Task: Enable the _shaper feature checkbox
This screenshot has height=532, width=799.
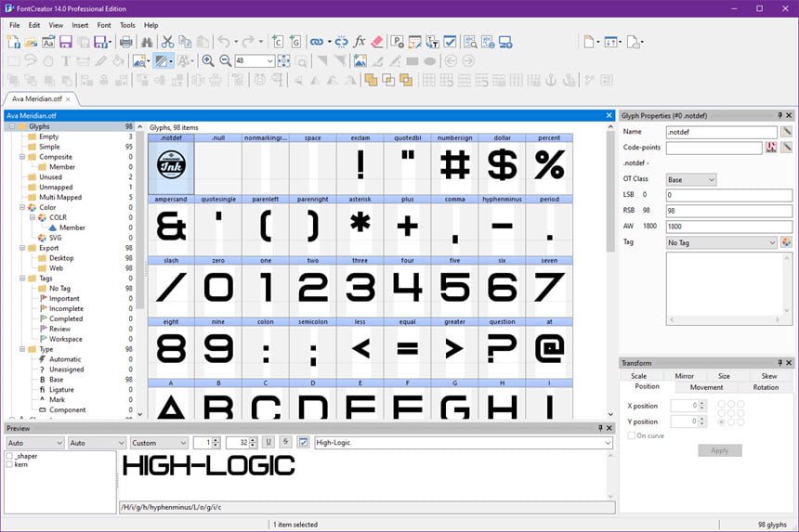Action: [9, 456]
